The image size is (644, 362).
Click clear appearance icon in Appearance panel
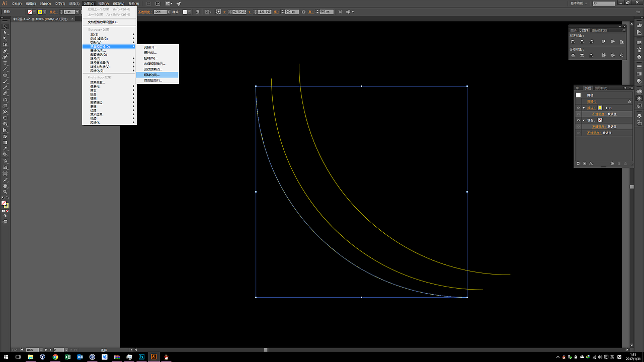[x=612, y=163]
